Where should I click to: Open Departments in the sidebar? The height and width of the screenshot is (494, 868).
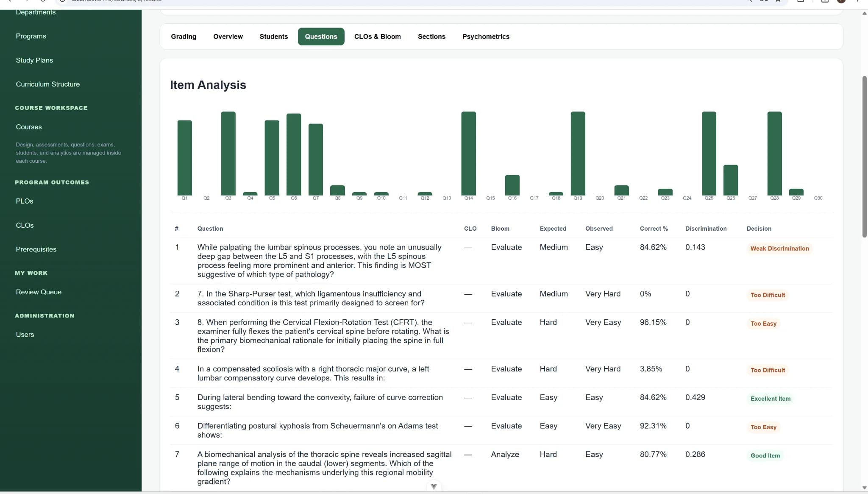click(x=36, y=12)
